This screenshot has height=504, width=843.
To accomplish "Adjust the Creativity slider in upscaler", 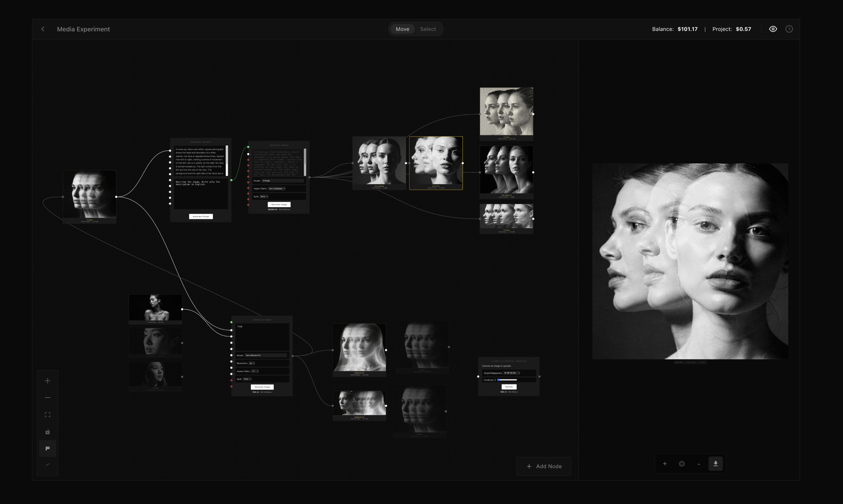I will pos(507,380).
